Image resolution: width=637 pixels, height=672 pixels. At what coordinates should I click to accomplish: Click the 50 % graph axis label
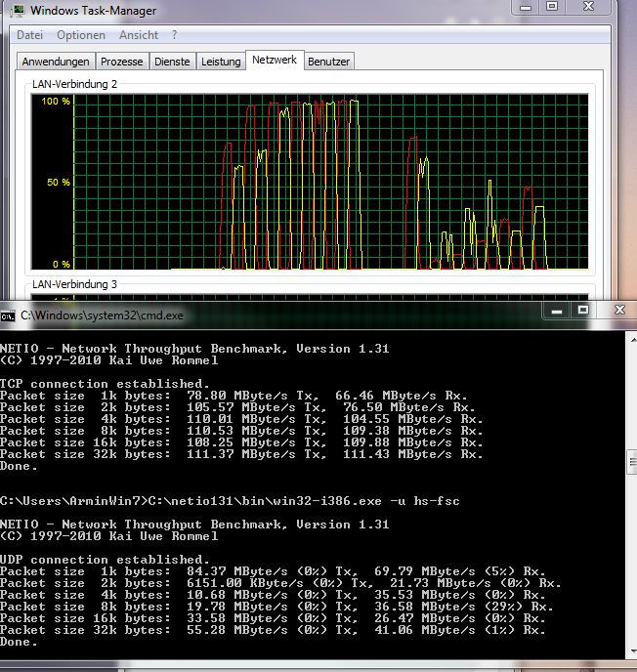click(x=59, y=182)
